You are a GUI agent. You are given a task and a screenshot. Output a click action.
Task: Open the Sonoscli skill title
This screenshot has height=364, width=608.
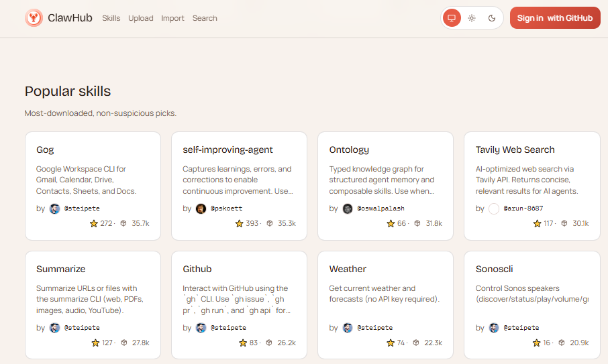pyautogui.click(x=494, y=269)
